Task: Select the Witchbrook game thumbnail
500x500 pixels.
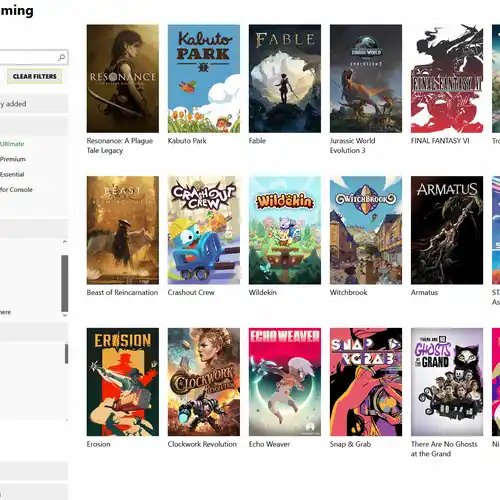Action: 366,230
